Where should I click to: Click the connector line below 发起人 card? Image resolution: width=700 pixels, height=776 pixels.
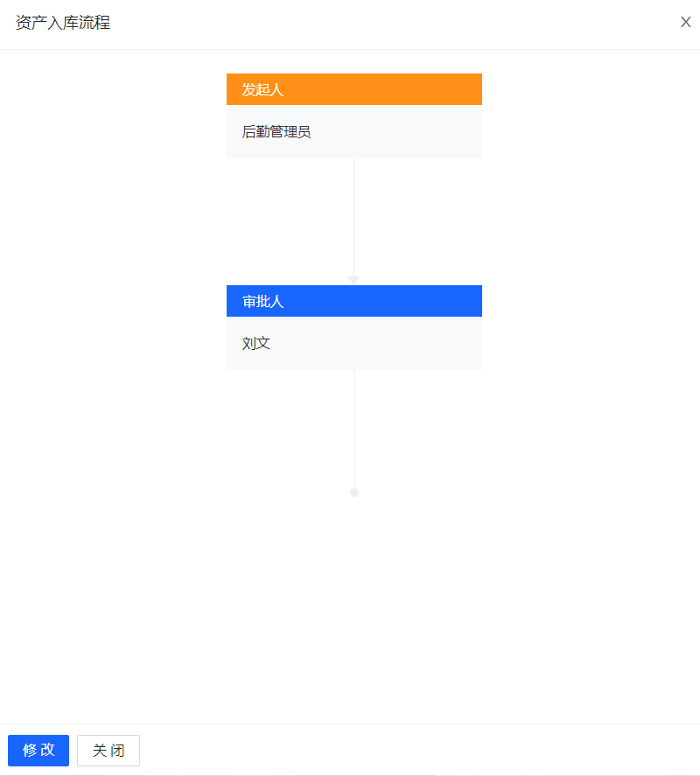click(354, 210)
